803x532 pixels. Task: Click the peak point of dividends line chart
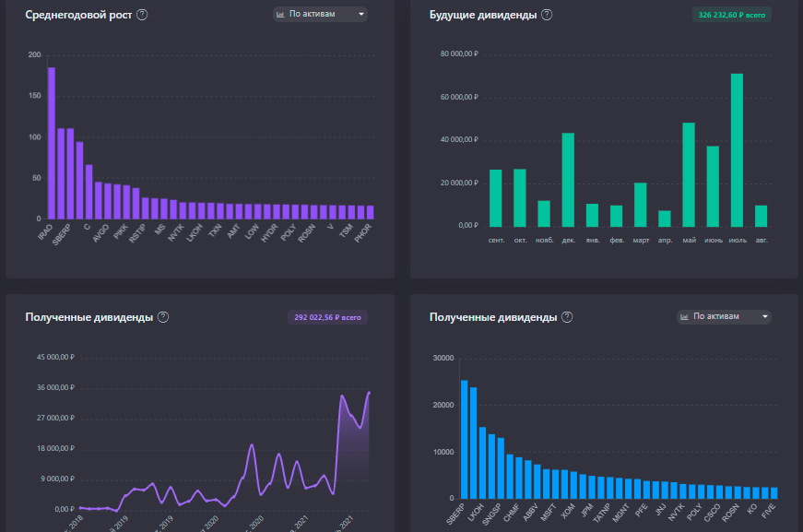pos(369,394)
